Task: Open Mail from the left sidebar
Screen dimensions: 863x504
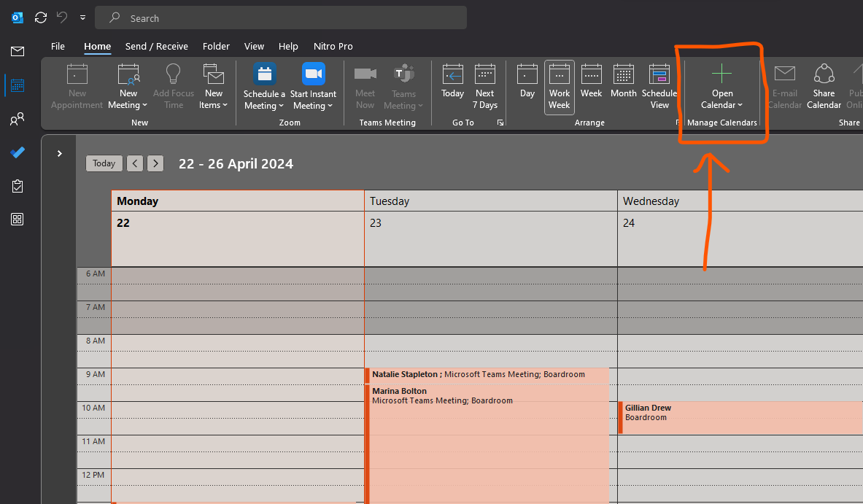Action: coord(18,51)
